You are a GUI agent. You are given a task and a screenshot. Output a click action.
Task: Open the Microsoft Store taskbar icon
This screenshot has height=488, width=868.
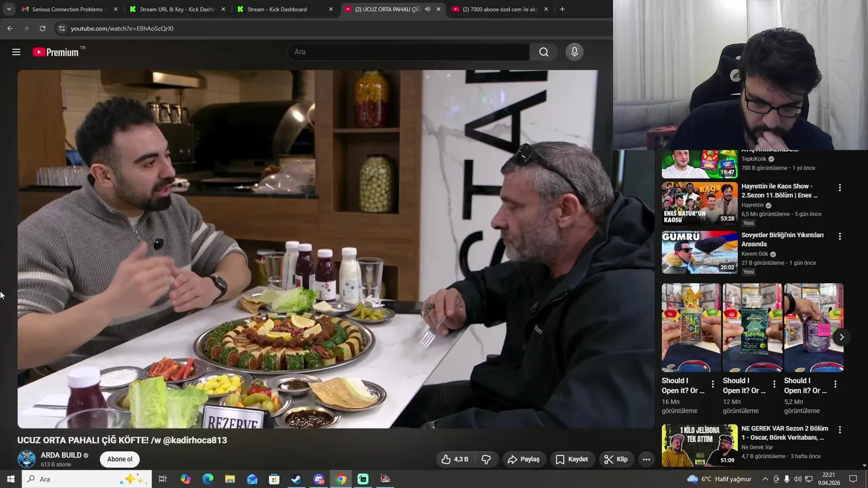pyautogui.click(x=274, y=479)
